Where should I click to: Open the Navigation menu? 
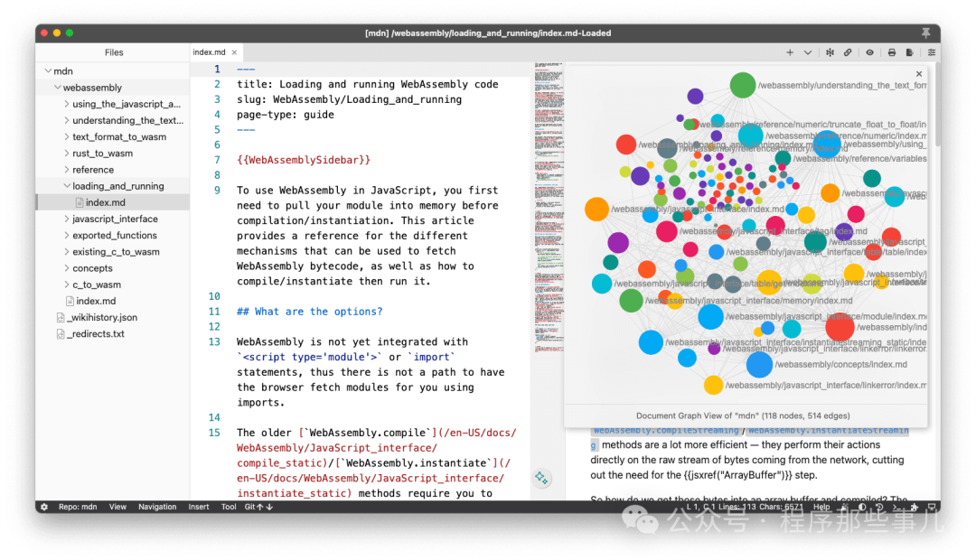157,507
